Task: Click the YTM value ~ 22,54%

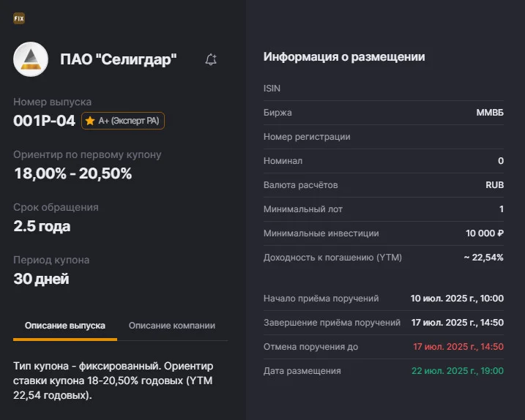Action: [x=483, y=257]
